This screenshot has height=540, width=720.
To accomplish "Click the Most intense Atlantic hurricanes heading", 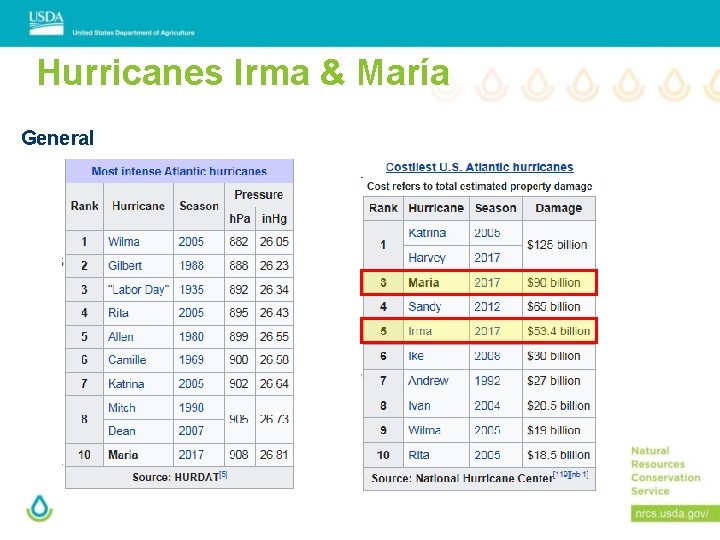I will (179, 171).
